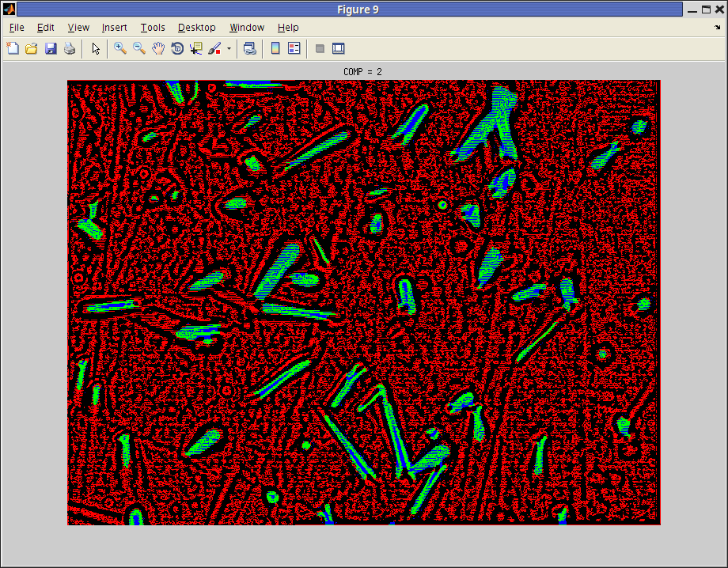The height and width of the screenshot is (568, 728).
Task: Hide plot tools with the gray square icon
Action: click(x=320, y=48)
